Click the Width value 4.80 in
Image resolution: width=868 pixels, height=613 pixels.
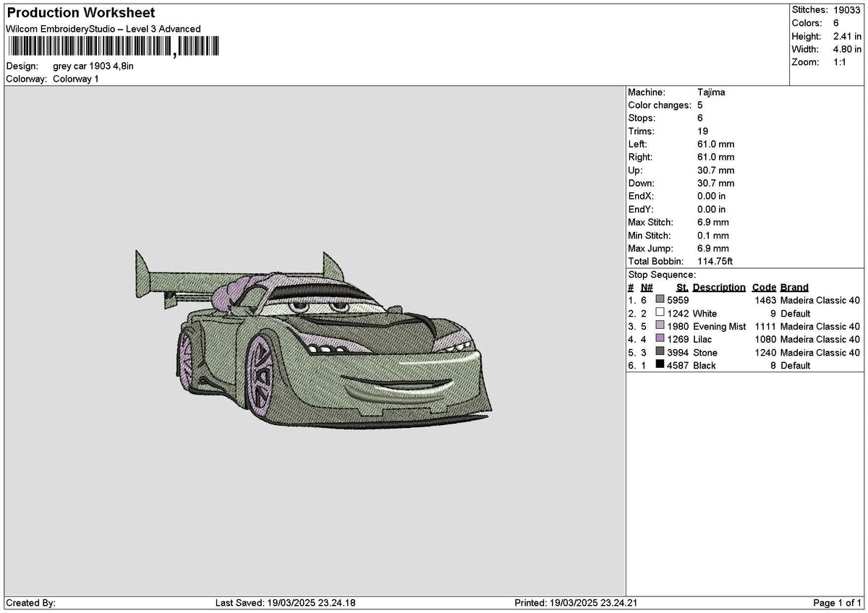(x=847, y=49)
